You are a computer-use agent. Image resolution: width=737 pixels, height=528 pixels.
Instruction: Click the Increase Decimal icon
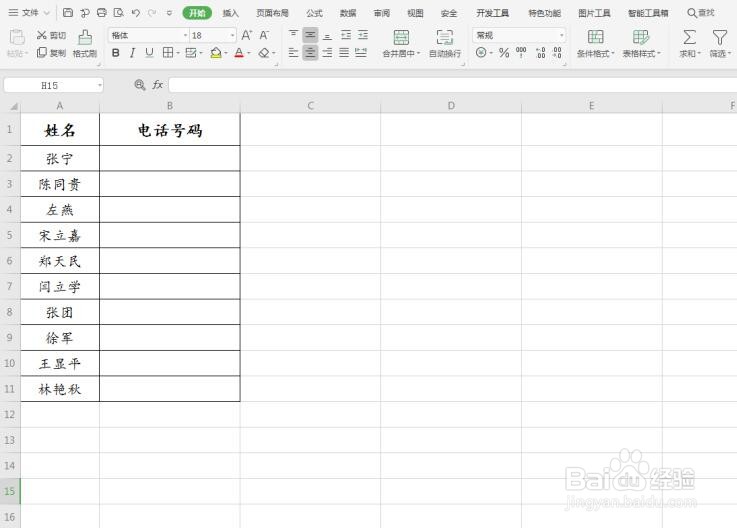[541, 53]
